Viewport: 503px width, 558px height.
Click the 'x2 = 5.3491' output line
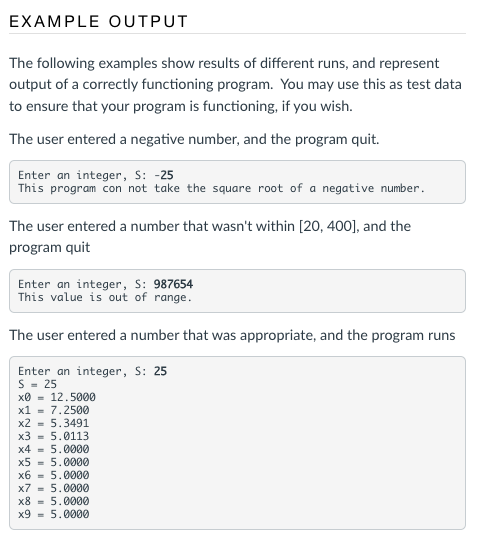[54, 423]
